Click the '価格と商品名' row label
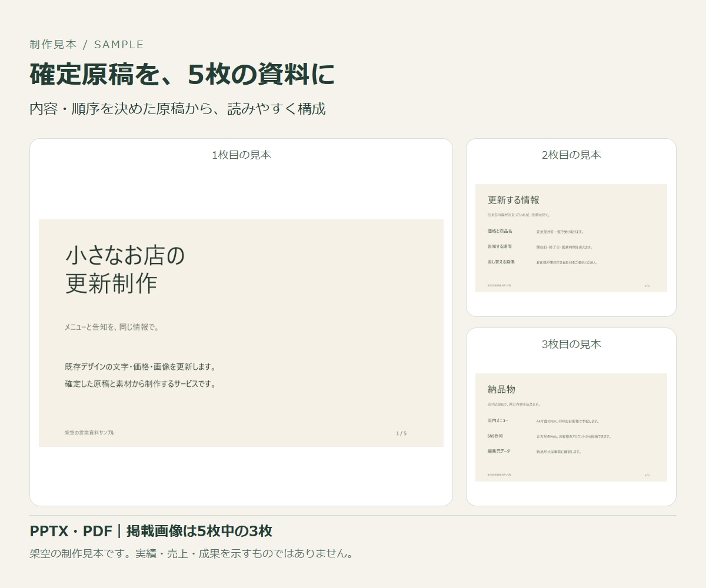Screen dimensions: 706x588 coord(500,232)
